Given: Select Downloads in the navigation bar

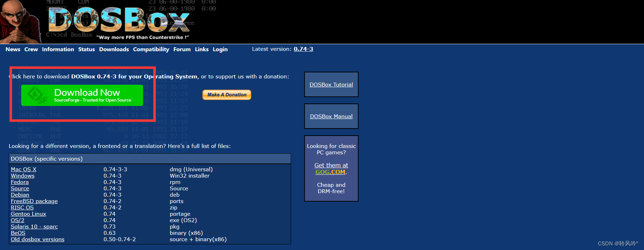Looking at the screenshot, I should pos(114,49).
